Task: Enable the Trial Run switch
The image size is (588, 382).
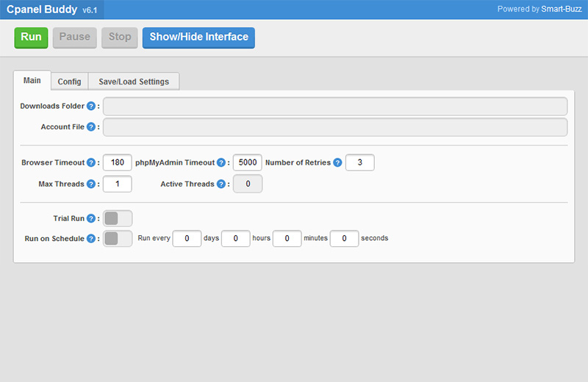Action: [118, 218]
